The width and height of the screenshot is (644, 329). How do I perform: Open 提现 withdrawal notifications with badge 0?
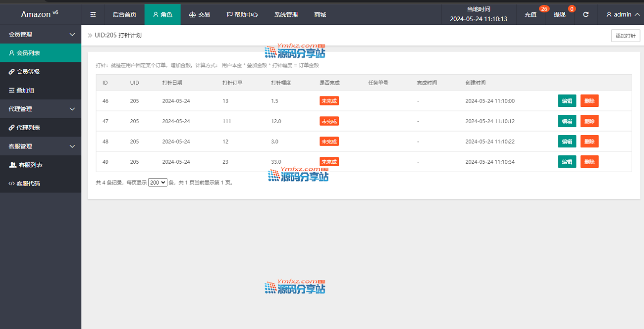click(x=560, y=14)
